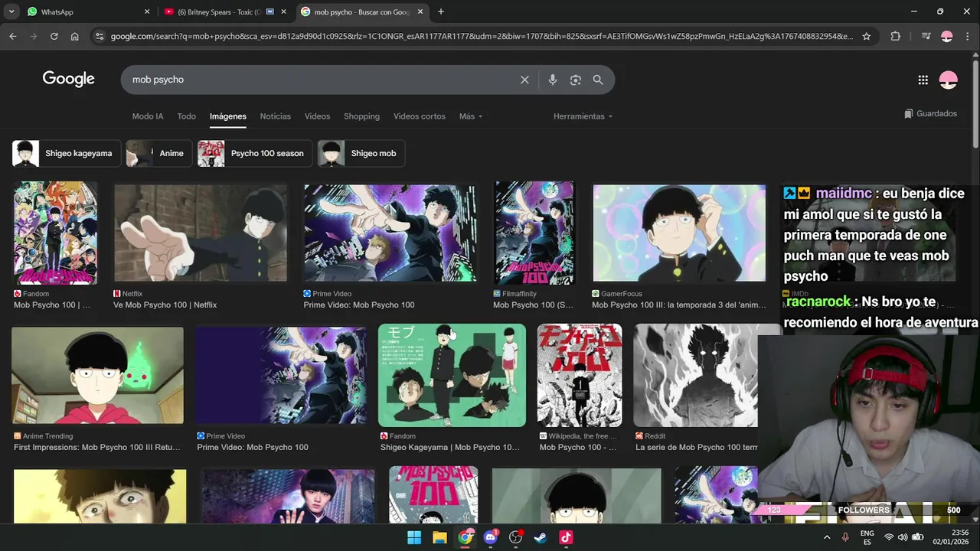Viewport: 980px width, 551px height.
Task: Click 'Ve Mob Psycho 100 | Netflix' caption
Action: click(x=165, y=305)
